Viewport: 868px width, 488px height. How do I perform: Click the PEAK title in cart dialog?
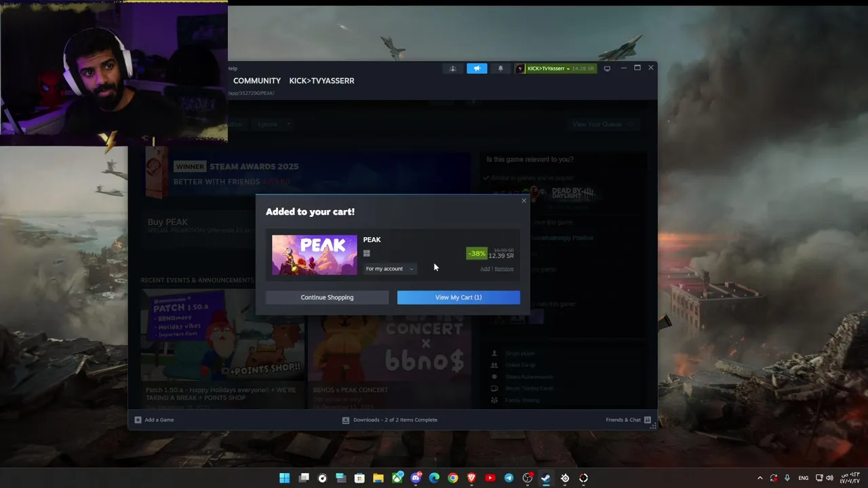pyautogui.click(x=372, y=239)
